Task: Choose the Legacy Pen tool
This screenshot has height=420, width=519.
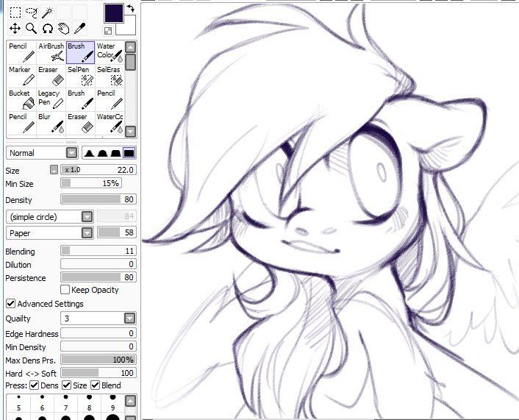Action: pos(51,99)
